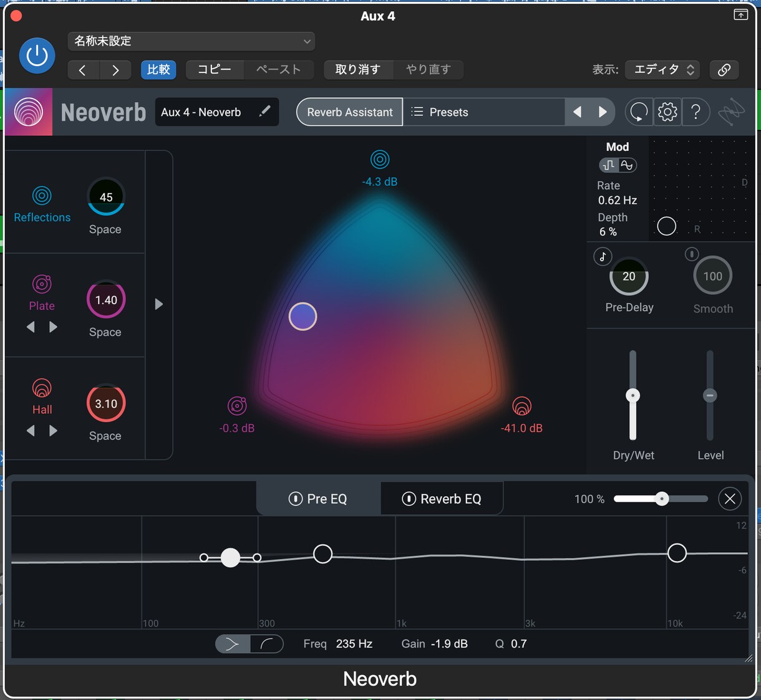Select next Hall type arrow
Image resolution: width=761 pixels, height=700 pixels.
click(54, 430)
